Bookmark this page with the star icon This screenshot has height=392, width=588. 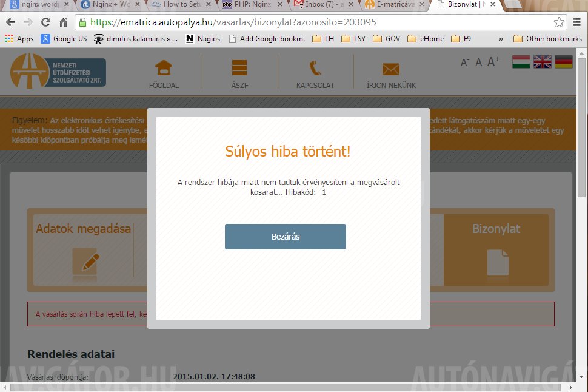pos(559,22)
